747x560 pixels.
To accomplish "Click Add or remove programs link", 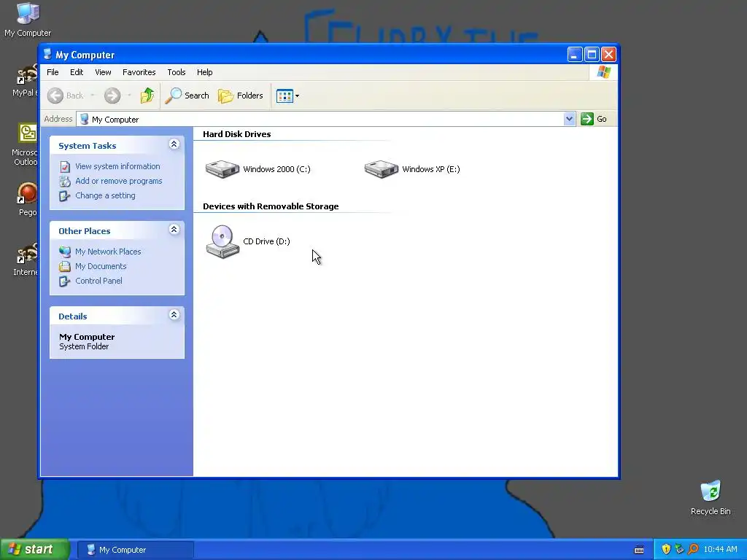I will (x=119, y=181).
